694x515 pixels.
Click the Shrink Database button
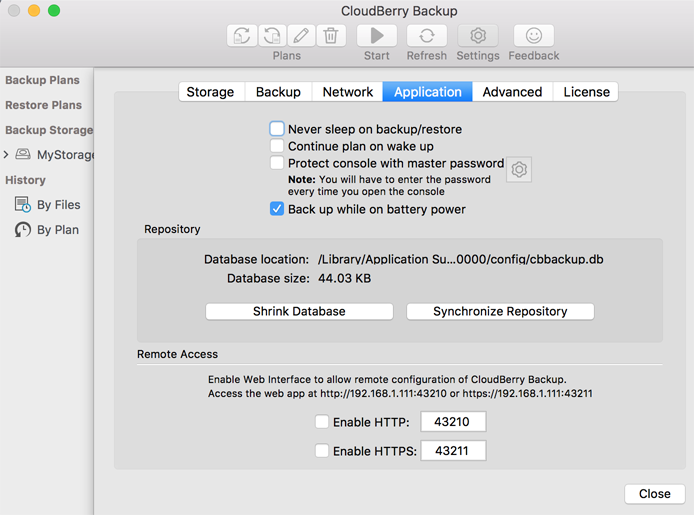299,311
